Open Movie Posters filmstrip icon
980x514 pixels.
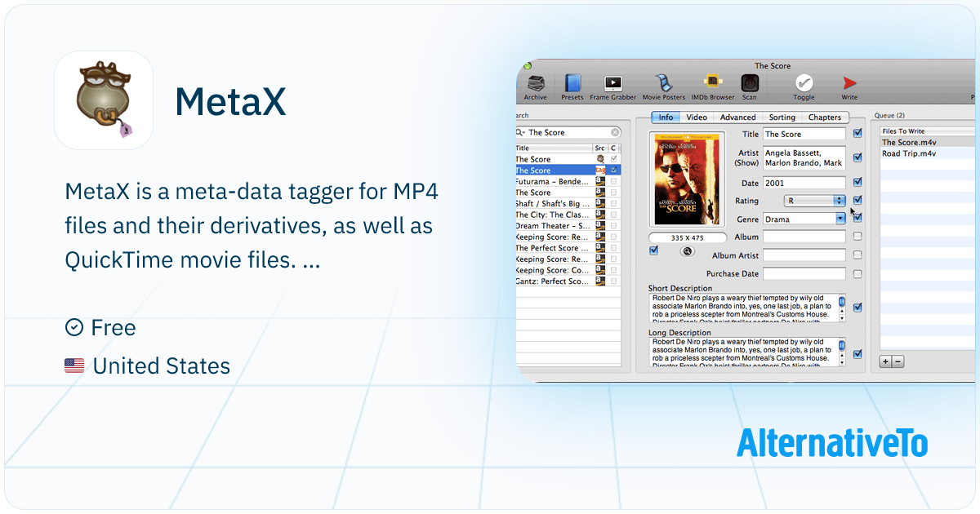point(664,83)
